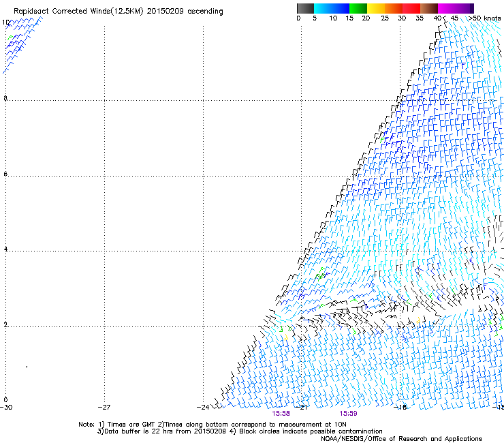Click the '0' latitude label on the left axis
This screenshot has width=504, height=443.
(x=5, y=400)
